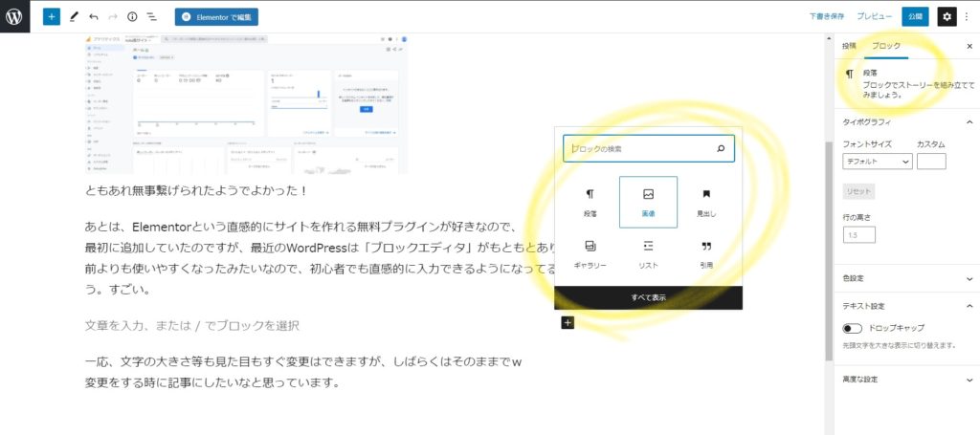Insert an image block (画像)

pos(648,202)
